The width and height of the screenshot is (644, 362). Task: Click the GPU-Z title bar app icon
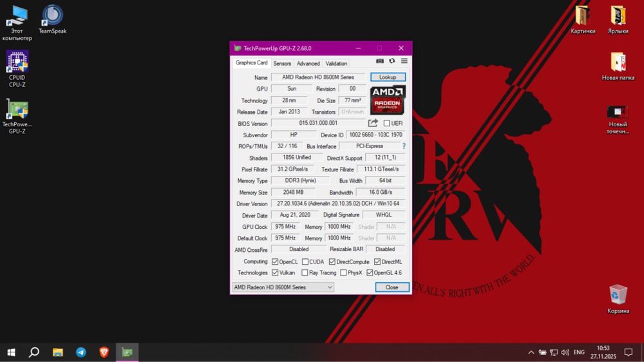click(x=238, y=48)
